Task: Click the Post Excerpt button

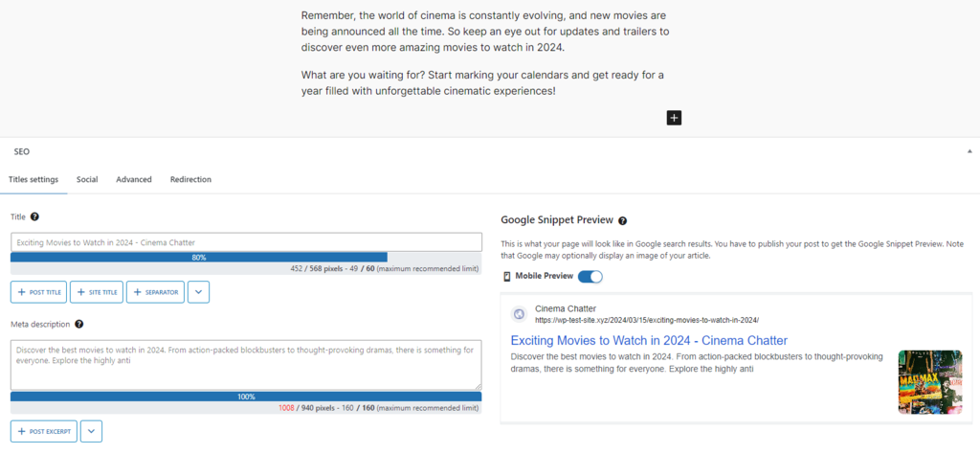Action: (x=44, y=431)
